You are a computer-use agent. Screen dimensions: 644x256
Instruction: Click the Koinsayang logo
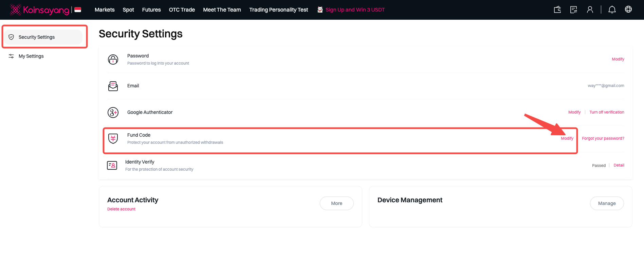pyautogui.click(x=40, y=10)
